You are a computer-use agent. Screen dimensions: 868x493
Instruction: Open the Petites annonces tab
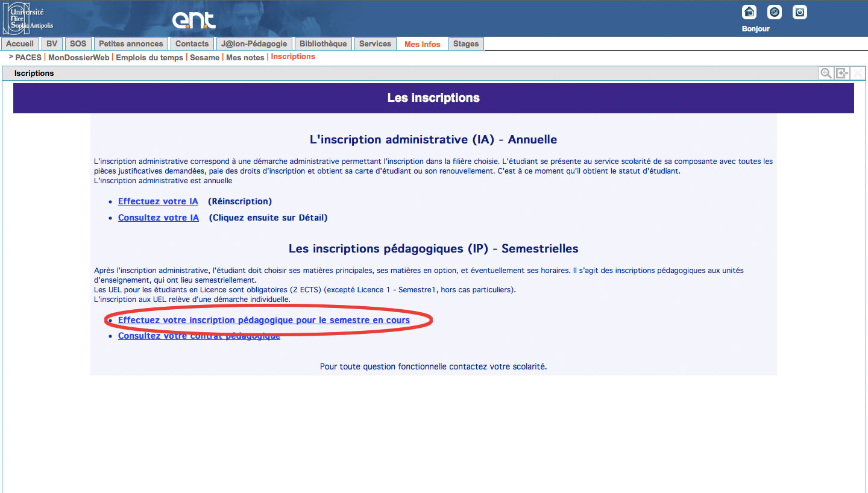click(x=131, y=44)
